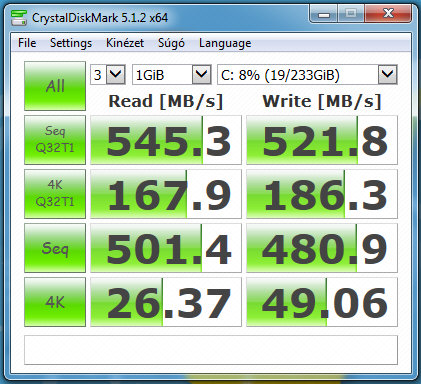Click the 545.3 sequential read result

tap(166, 140)
